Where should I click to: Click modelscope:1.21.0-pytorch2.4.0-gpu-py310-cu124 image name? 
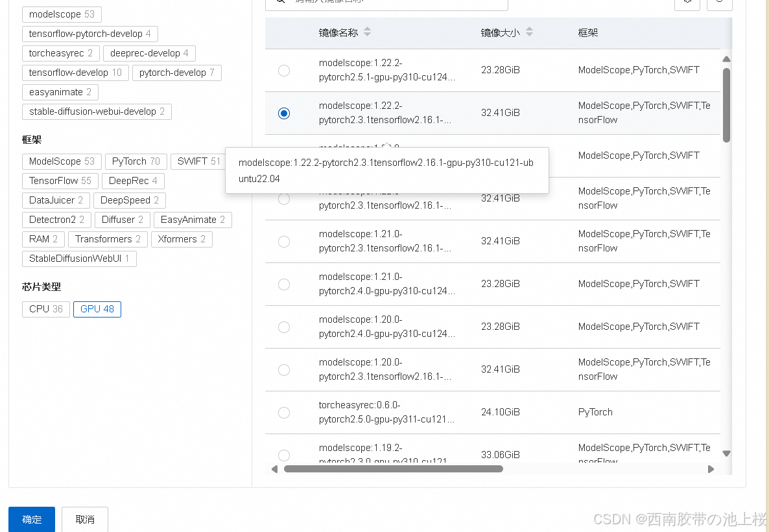click(387, 284)
